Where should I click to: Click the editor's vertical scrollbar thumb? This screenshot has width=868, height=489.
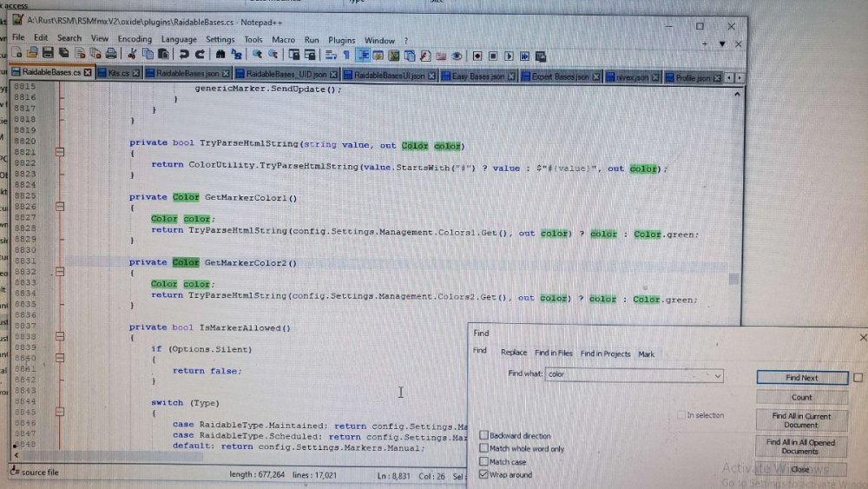[x=734, y=280]
